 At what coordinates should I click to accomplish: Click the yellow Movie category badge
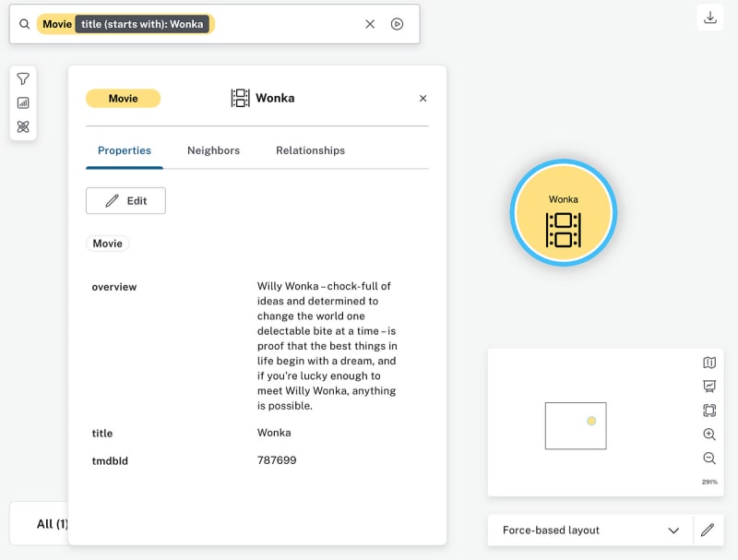pyautogui.click(x=123, y=99)
